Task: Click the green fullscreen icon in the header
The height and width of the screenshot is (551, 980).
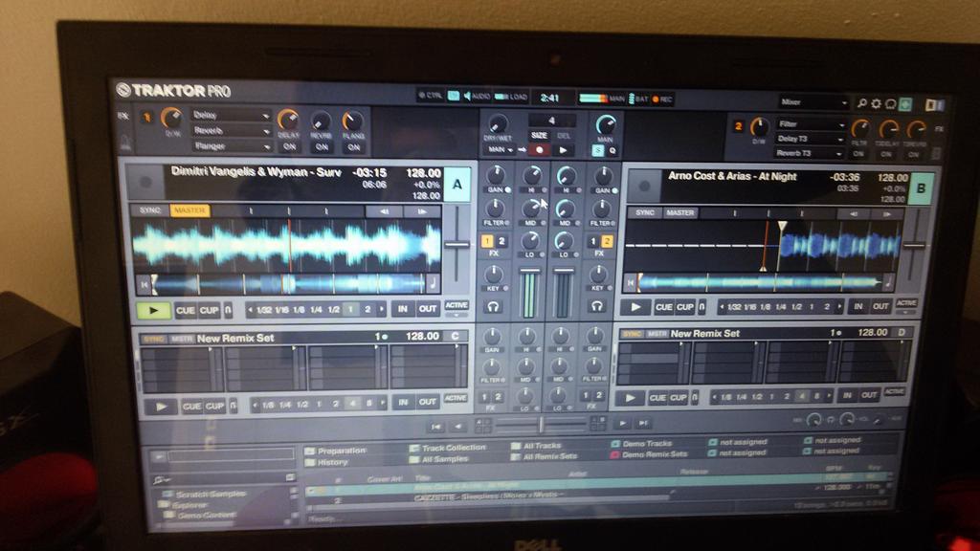Action: (x=905, y=104)
